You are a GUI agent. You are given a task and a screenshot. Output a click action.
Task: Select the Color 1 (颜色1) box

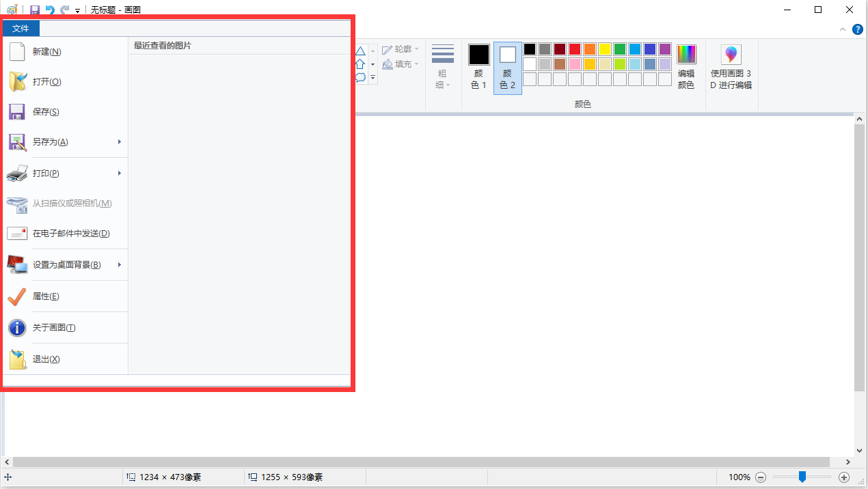pos(478,55)
